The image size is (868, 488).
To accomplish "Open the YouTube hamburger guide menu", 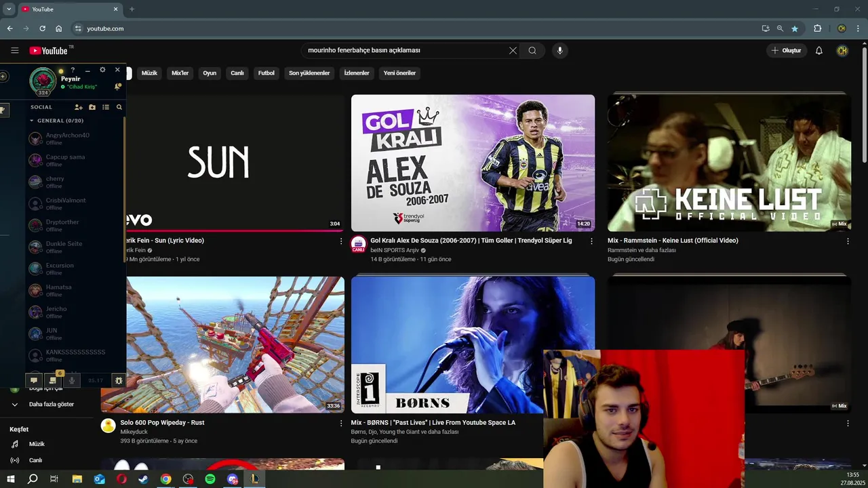I will [x=15, y=50].
